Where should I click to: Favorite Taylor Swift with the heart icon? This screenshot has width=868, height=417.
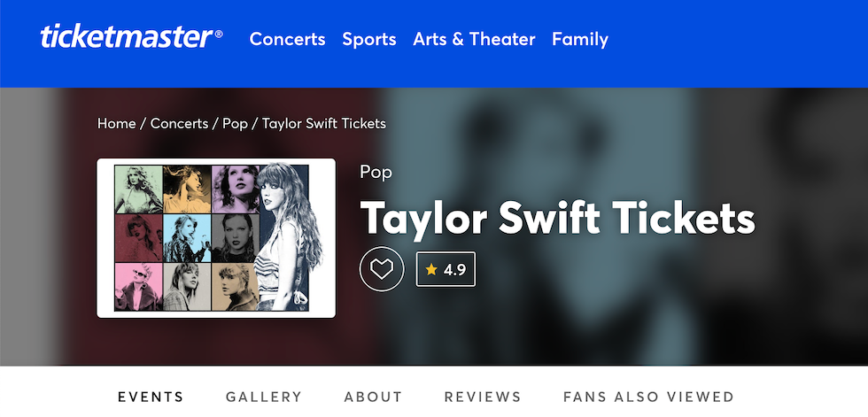point(381,269)
